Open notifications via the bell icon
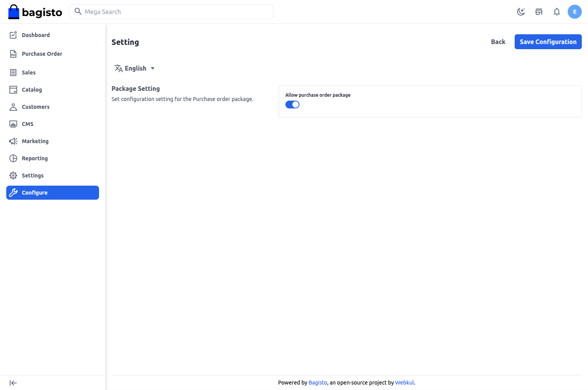The height and width of the screenshot is (390, 588). (x=557, y=12)
